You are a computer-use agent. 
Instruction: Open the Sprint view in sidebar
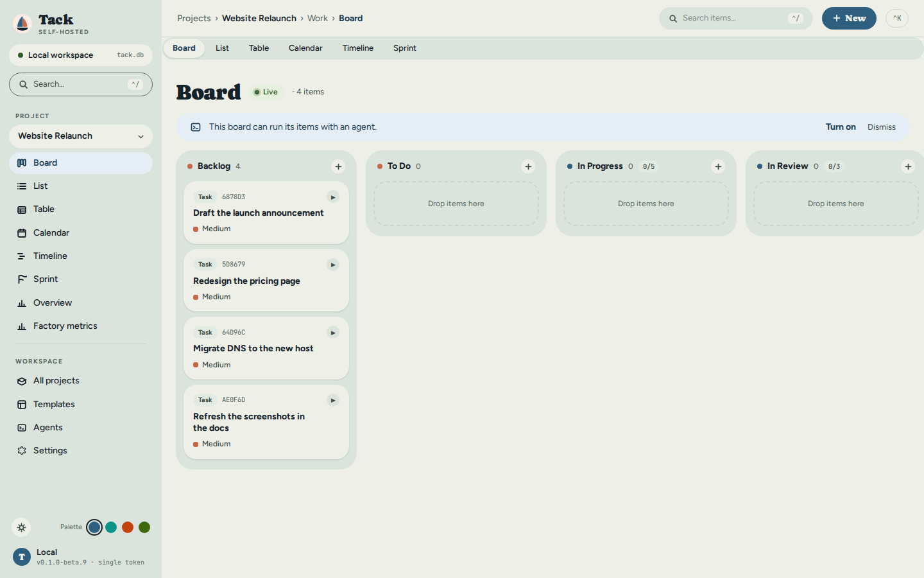point(81,279)
